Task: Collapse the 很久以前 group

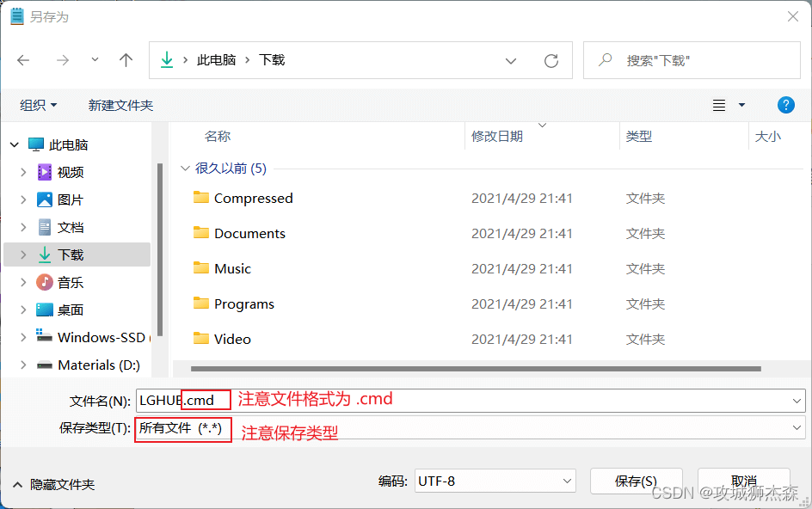Action: pos(185,169)
